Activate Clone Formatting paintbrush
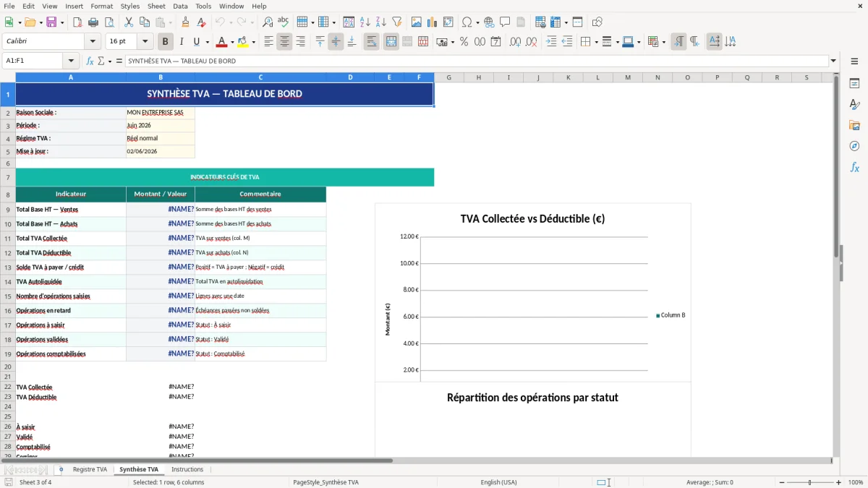The image size is (868, 488). [x=185, y=22]
